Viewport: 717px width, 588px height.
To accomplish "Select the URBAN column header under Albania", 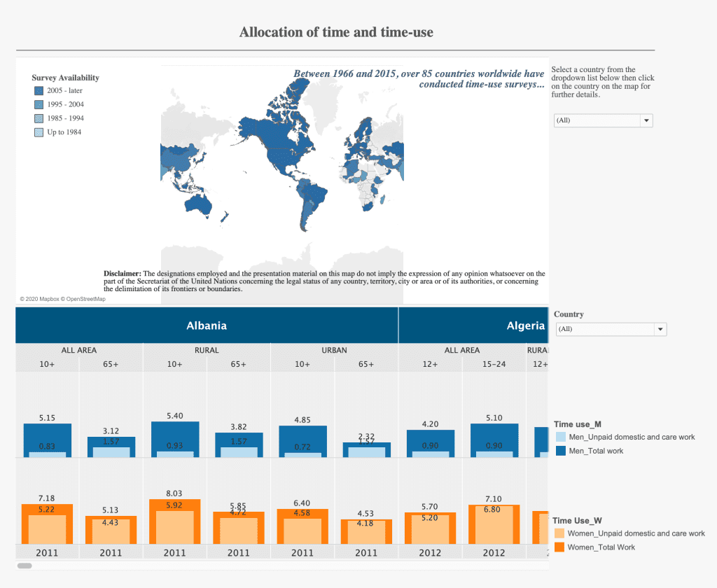I will pos(334,350).
